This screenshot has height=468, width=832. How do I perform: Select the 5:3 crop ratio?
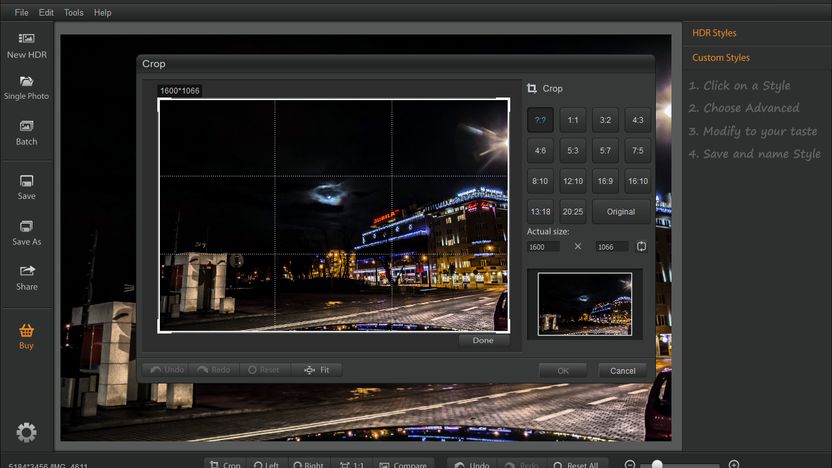tap(573, 151)
